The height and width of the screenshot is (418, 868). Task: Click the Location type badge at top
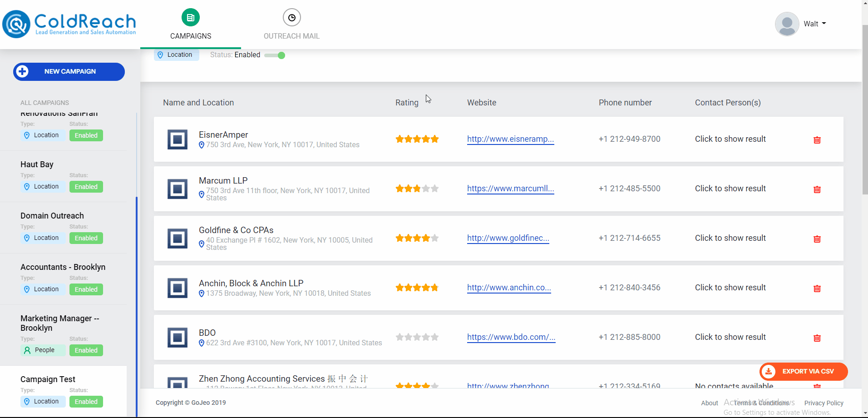[x=176, y=55]
